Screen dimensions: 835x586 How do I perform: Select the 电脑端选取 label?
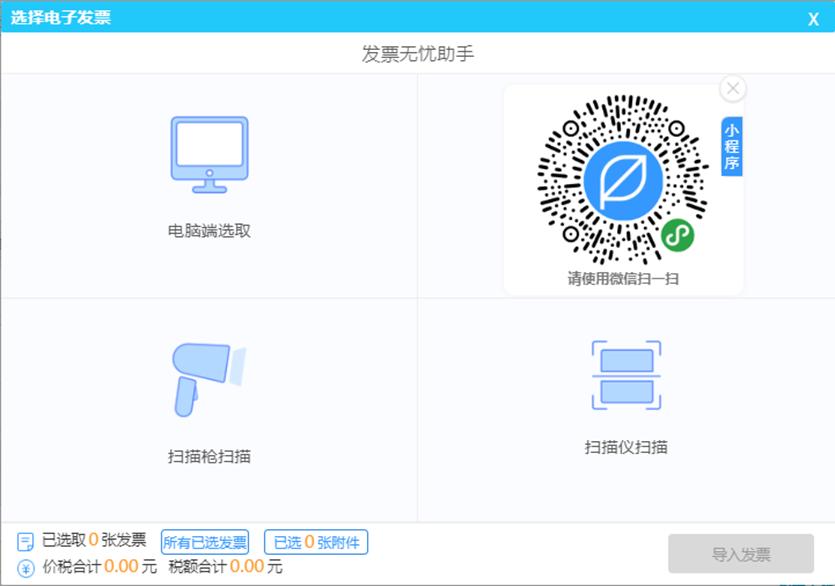tap(209, 231)
